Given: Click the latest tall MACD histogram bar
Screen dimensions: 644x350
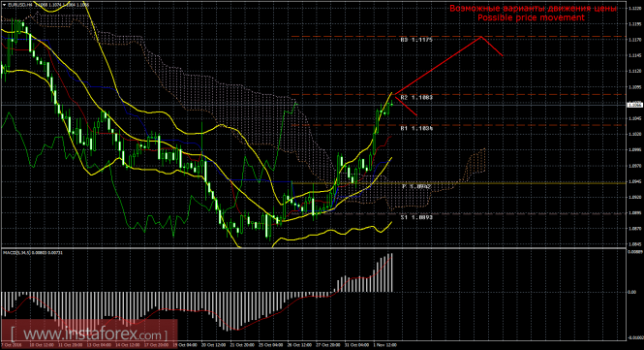Looking at the screenshot, I should click(392, 272).
